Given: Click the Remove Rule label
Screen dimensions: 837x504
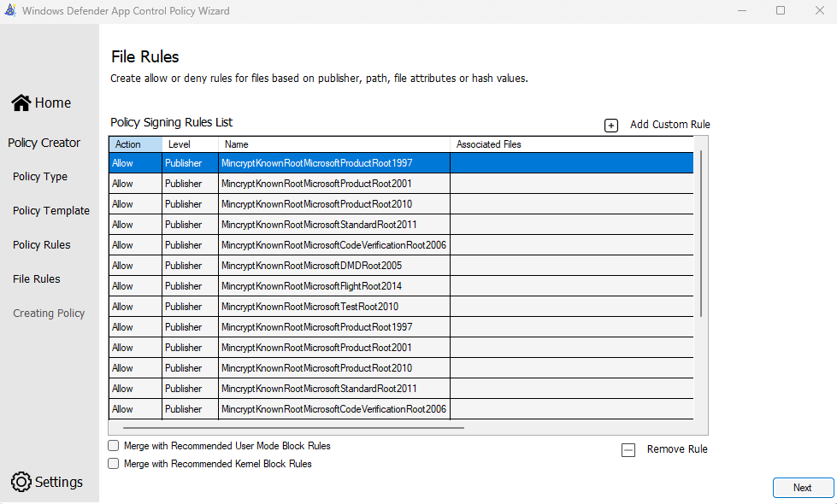Looking at the screenshot, I should coord(677,449).
